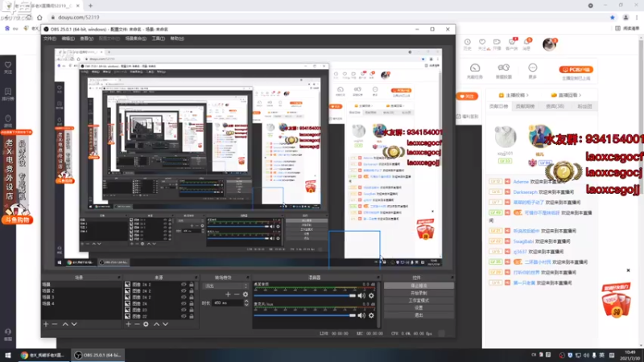This screenshot has width=644, height=362.
Task: Mute desktop audio speaker icon
Action: click(361, 295)
